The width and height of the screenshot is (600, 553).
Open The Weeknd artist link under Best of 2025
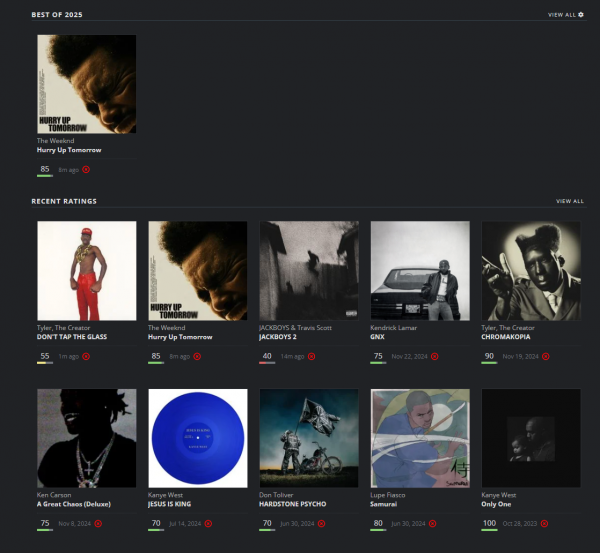tap(55, 140)
